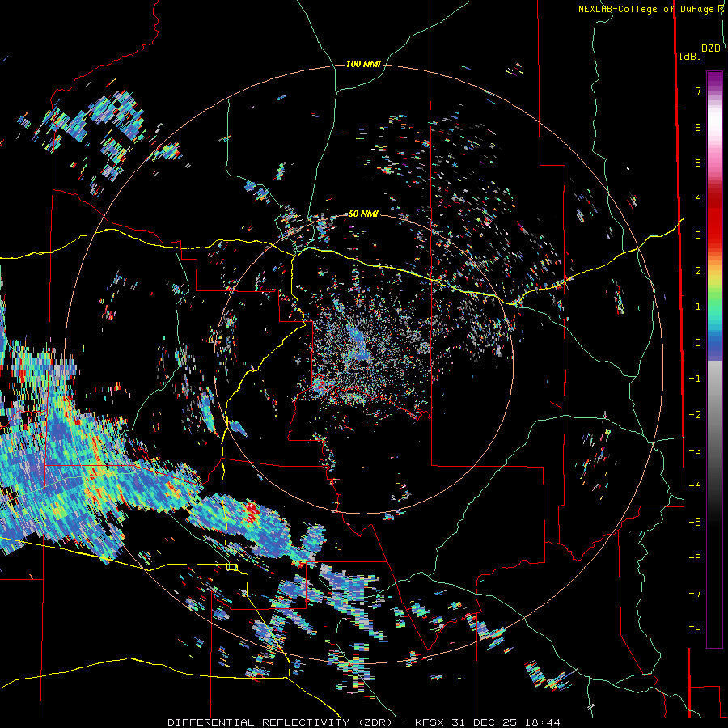
Task: Click the -1 value on the color scale
Action: click(x=695, y=379)
